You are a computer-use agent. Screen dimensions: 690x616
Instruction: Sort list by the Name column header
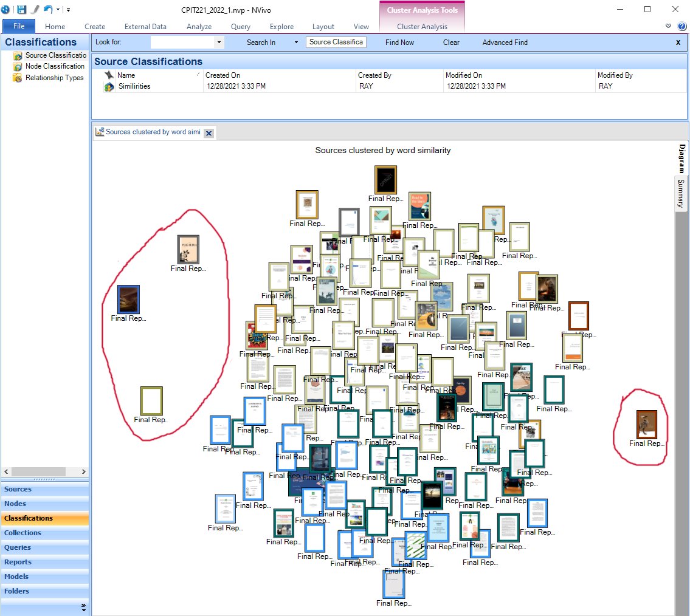[x=159, y=75]
